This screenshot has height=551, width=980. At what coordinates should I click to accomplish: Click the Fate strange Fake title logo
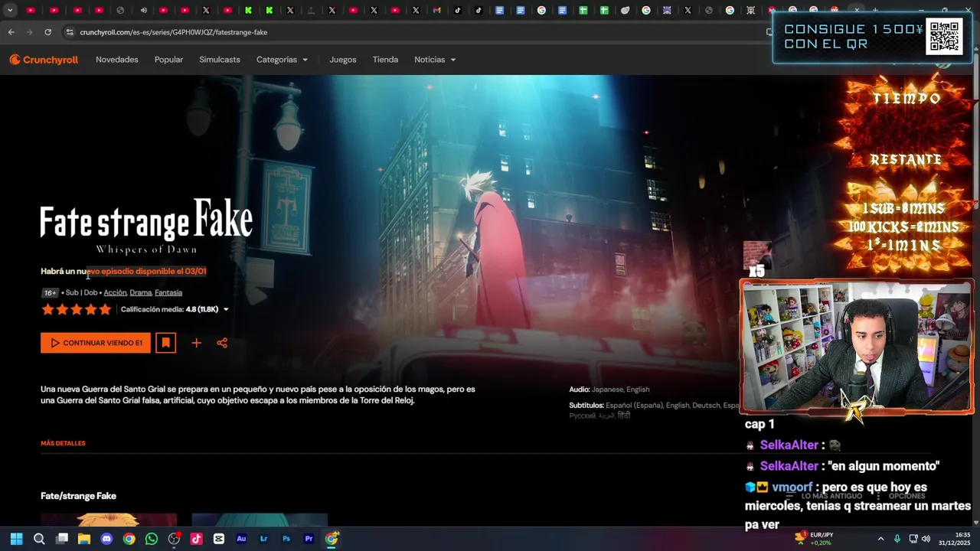coord(146,226)
